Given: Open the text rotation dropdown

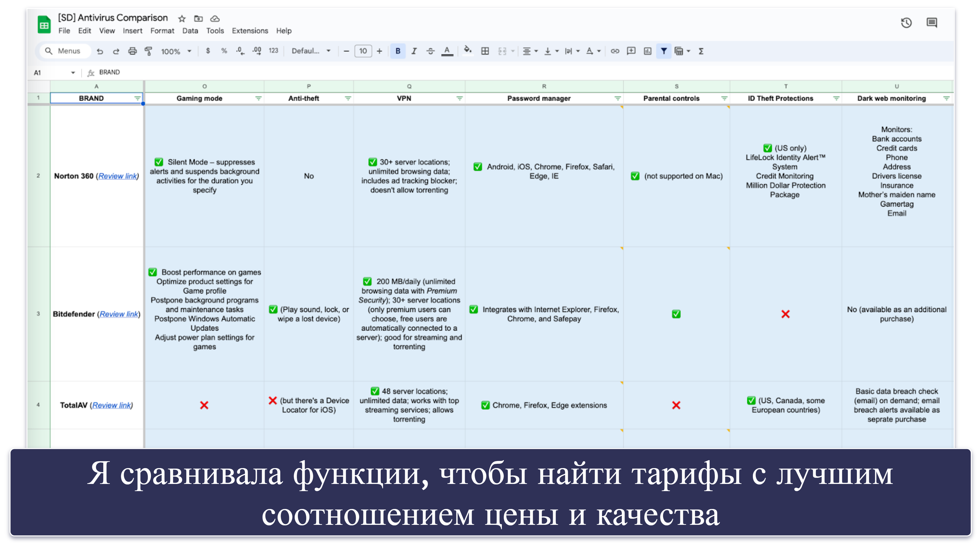Looking at the screenshot, I should coord(593,51).
